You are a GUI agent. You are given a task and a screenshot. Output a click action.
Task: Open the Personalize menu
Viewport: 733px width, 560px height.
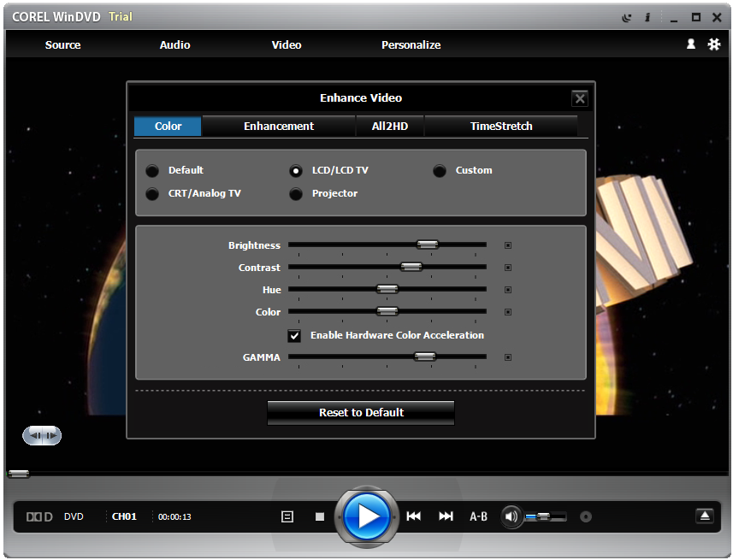(411, 44)
